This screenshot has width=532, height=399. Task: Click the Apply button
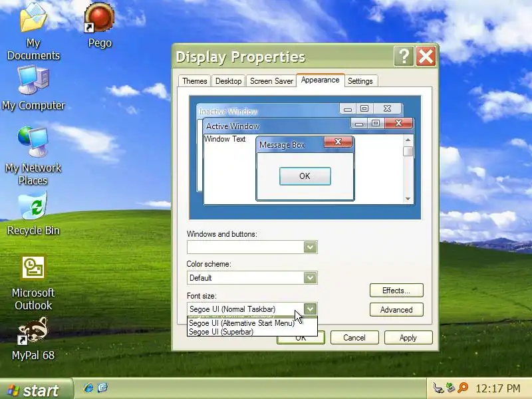pyautogui.click(x=408, y=338)
